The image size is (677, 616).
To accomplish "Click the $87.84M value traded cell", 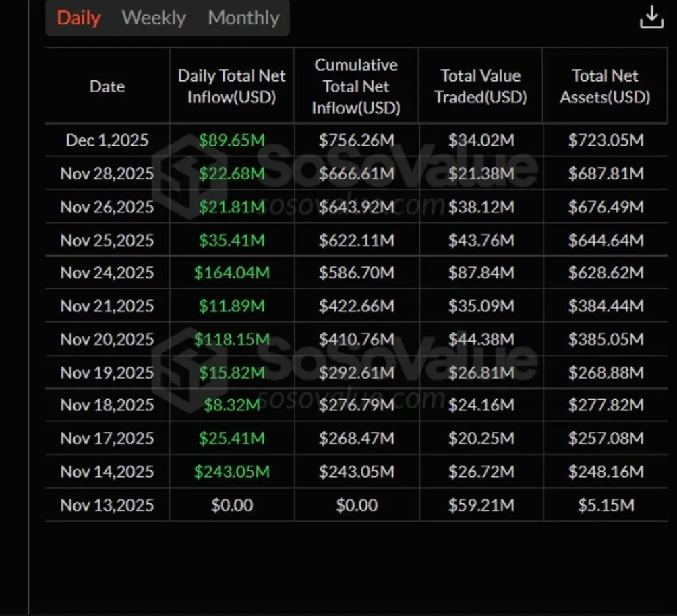I will pyautogui.click(x=481, y=272).
